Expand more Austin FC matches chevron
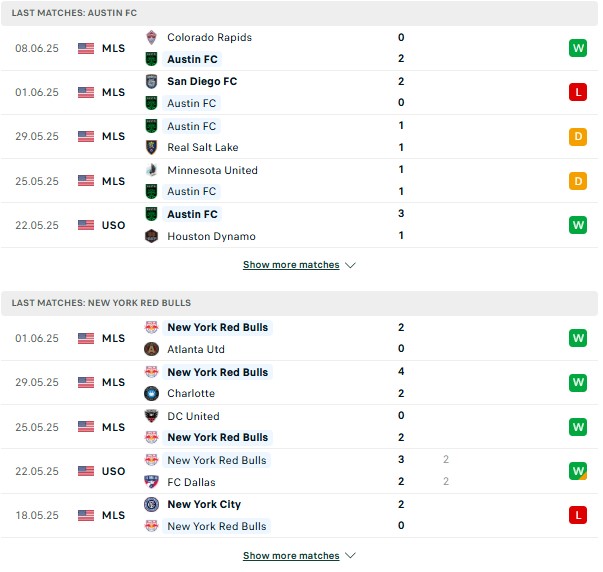 point(350,265)
